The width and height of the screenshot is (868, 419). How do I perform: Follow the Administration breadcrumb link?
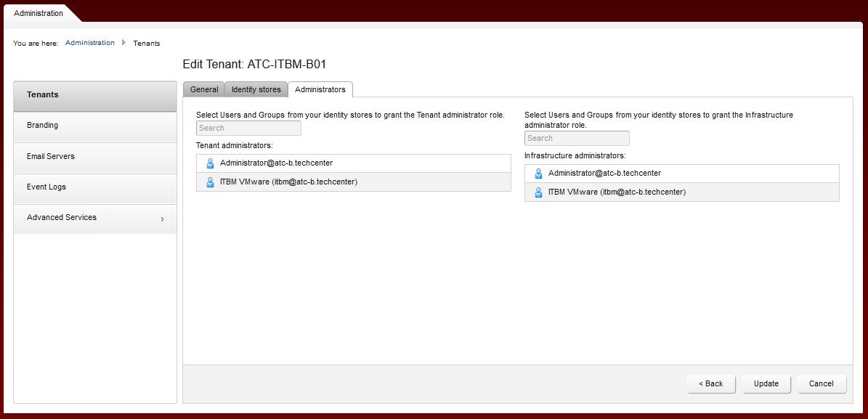pos(90,43)
